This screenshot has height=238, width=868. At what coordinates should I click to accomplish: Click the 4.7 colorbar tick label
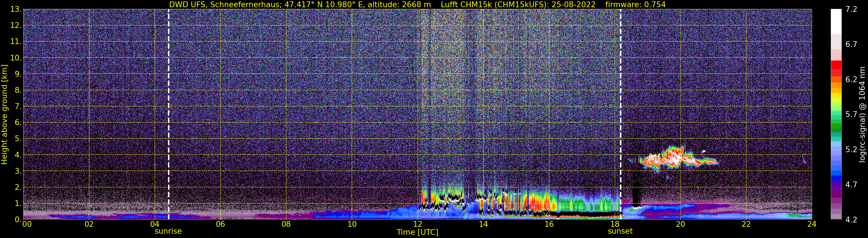[852, 184]
